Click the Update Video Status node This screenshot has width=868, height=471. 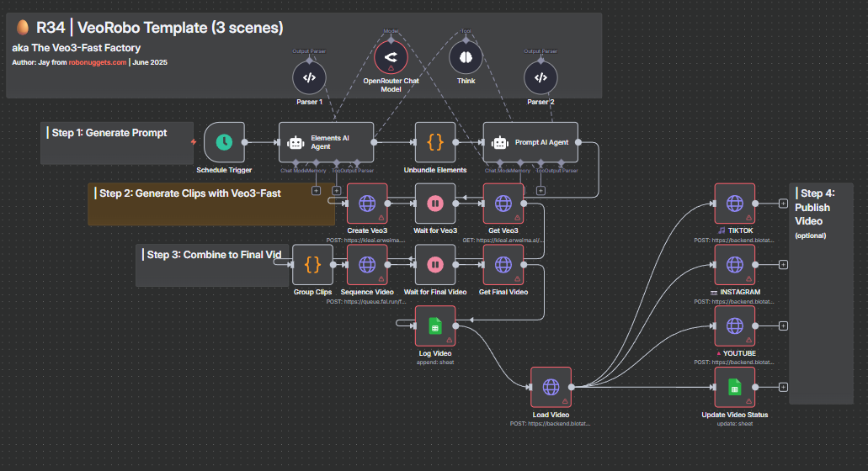[x=734, y=387]
